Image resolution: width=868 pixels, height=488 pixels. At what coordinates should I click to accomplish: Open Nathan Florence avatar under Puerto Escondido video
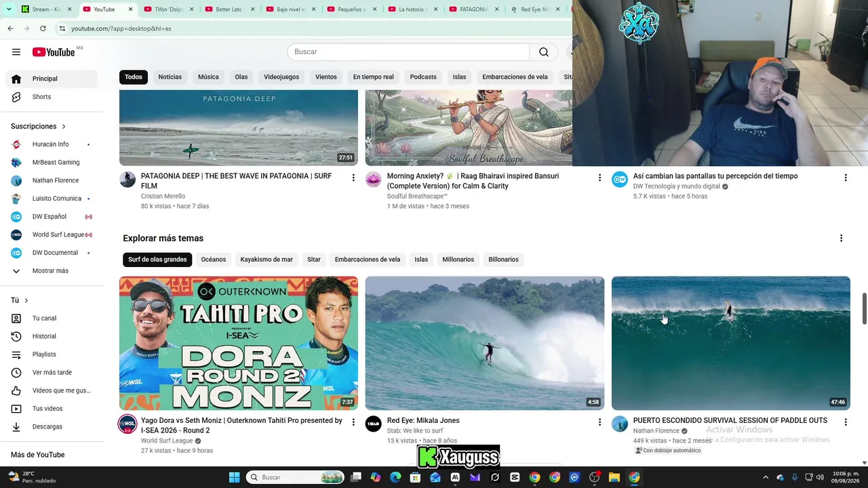pos(620,424)
